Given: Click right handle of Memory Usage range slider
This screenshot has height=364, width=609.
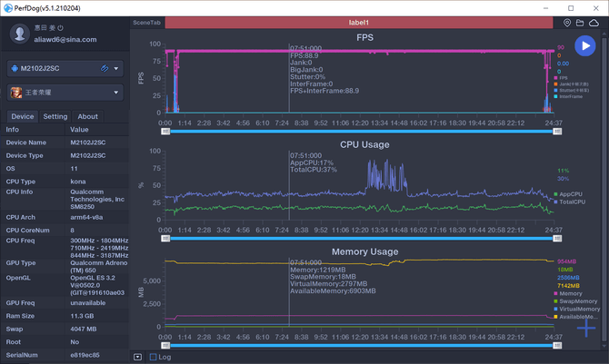Looking at the screenshot, I should tap(557, 345).
